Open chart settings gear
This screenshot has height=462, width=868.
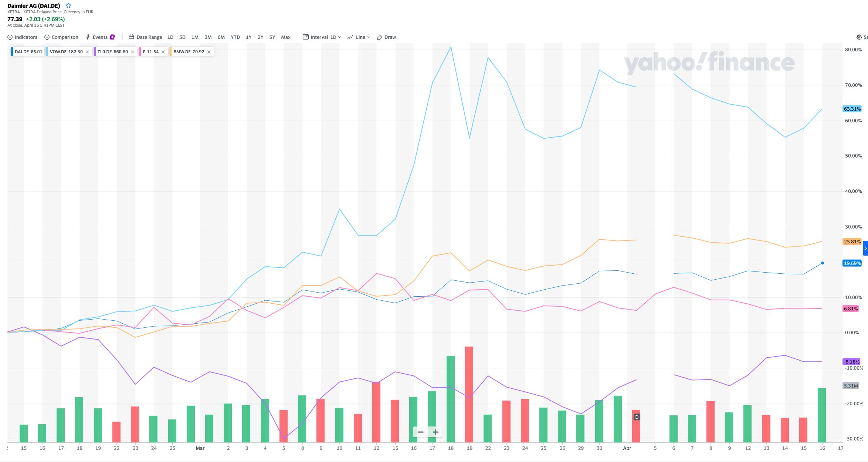[x=859, y=37]
